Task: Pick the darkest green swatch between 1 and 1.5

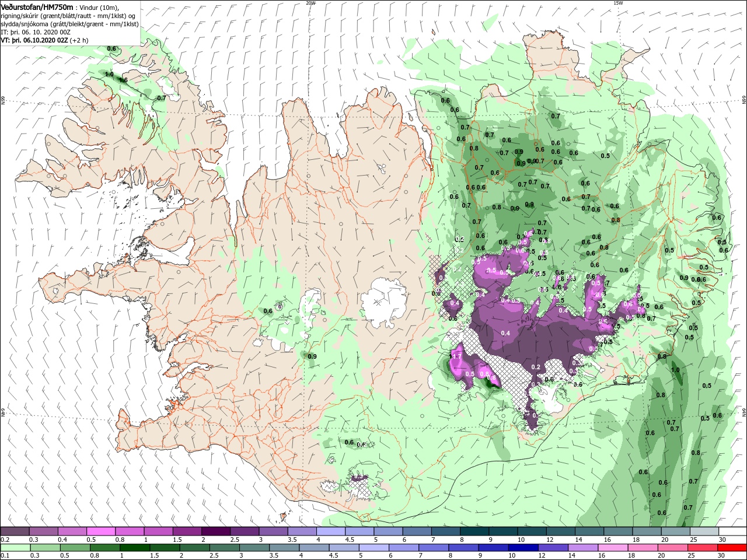Action: click(135, 548)
